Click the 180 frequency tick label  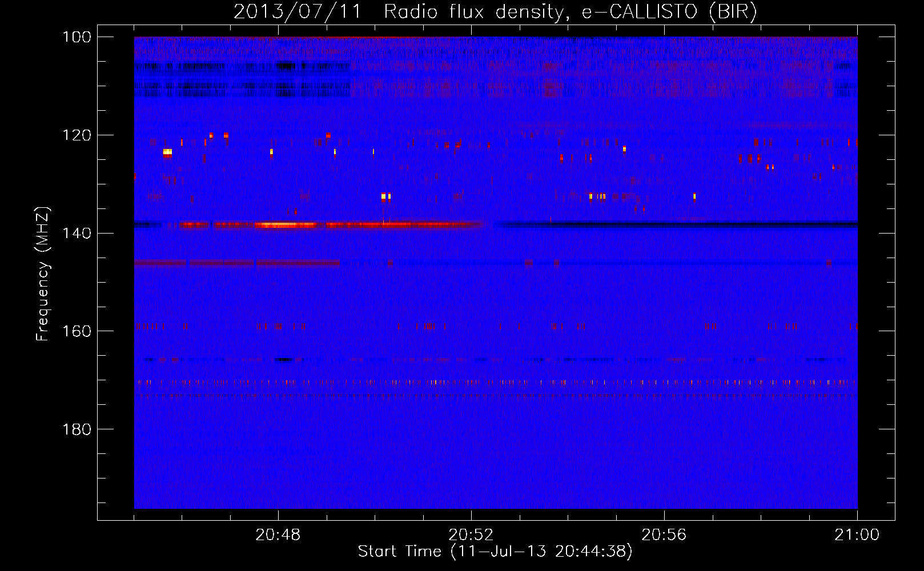77,429
